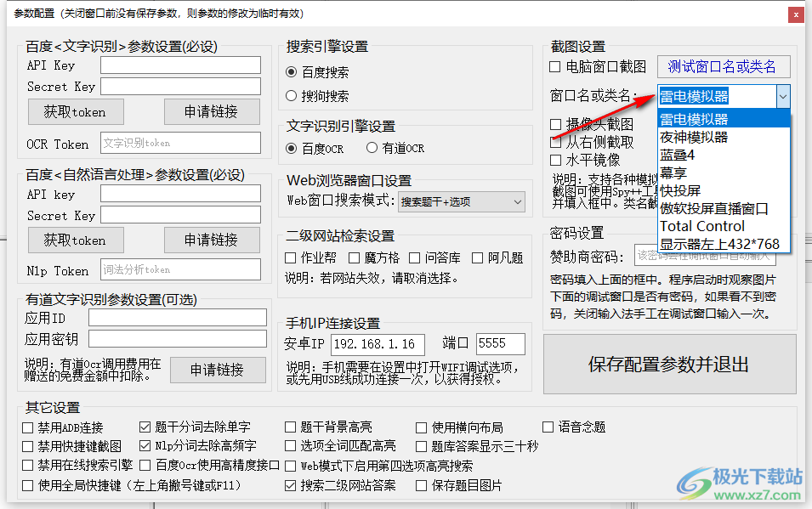The width and height of the screenshot is (812, 509).
Task: Enable Web模式下启用第四选项高亮搜索
Action: (x=291, y=466)
